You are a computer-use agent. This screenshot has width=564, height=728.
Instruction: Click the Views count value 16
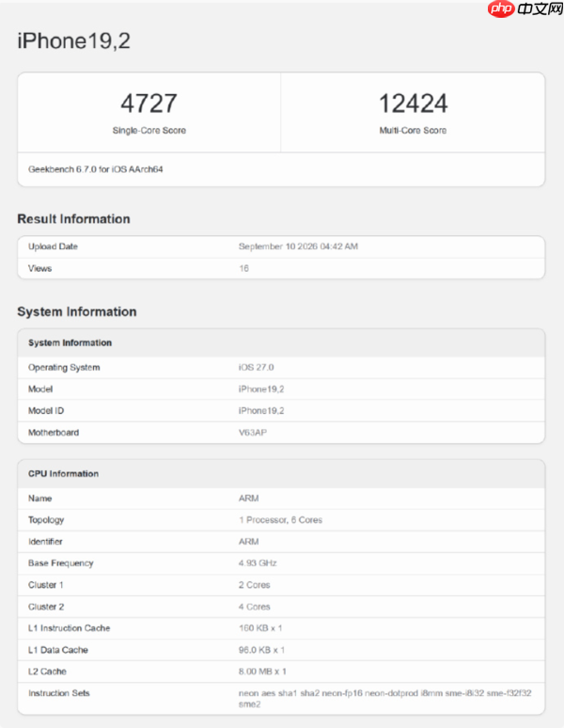244,268
